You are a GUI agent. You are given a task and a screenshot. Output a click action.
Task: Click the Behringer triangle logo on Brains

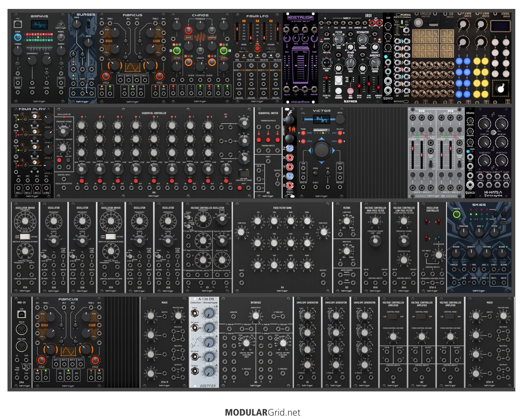tap(61, 24)
